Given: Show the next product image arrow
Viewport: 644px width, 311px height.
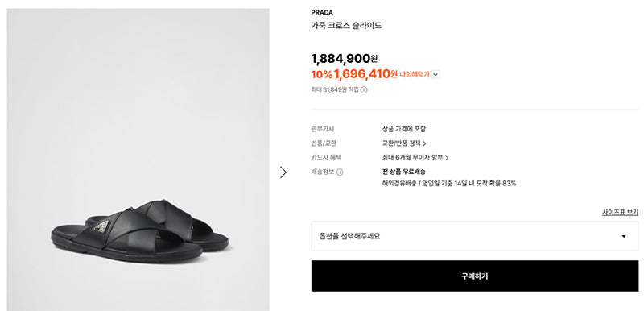Looking at the screenshot, I should click(283, 172).
